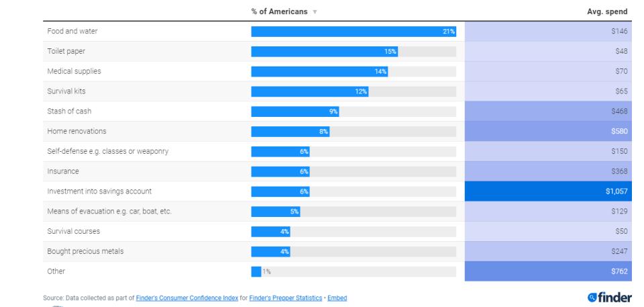Click the Avg. spend column header
The image size is (644, 307).
607,12
